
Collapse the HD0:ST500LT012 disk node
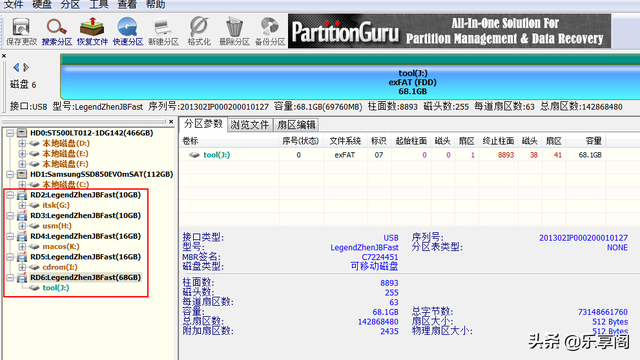(x=10, y=133)
